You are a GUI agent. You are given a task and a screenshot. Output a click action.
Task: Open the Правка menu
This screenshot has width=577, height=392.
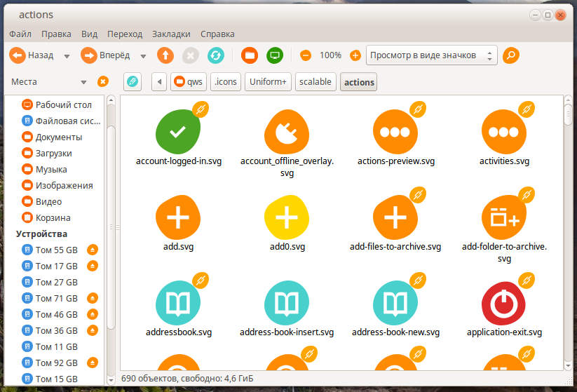point(56,34)
